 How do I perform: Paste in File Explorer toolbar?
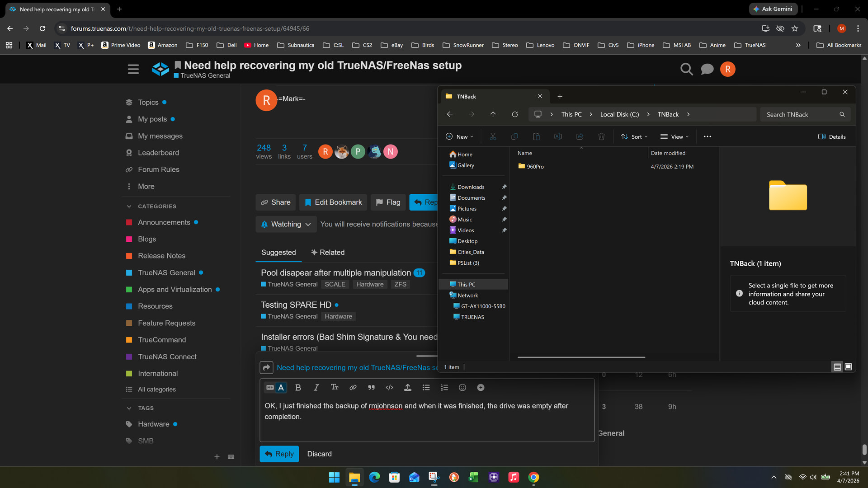[x=536, y=136]
